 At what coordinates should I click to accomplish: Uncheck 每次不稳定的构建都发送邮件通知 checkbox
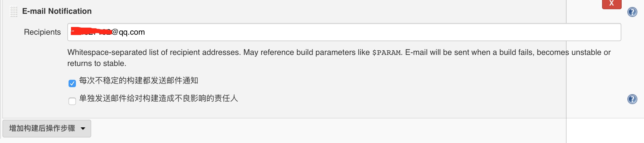(72, 83)
